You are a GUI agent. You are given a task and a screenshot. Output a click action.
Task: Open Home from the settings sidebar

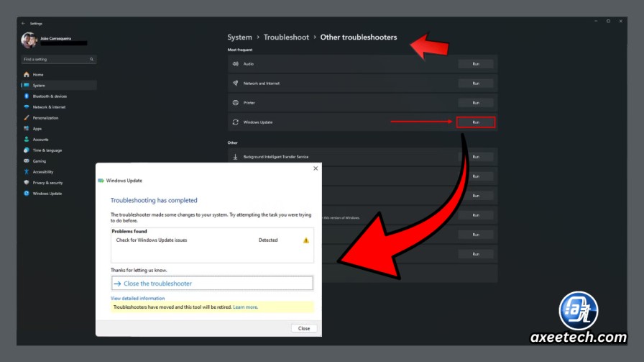click(38, 74)
